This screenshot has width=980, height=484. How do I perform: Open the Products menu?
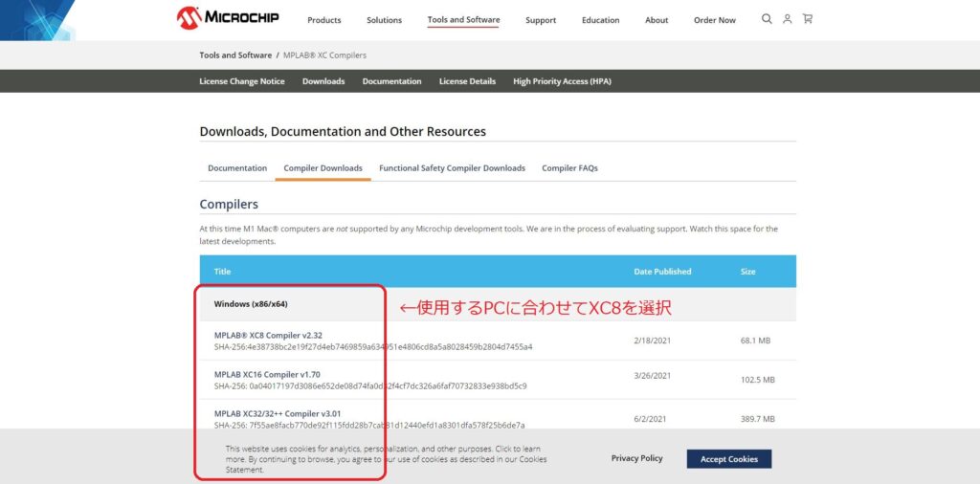click(x=324, y=20)
